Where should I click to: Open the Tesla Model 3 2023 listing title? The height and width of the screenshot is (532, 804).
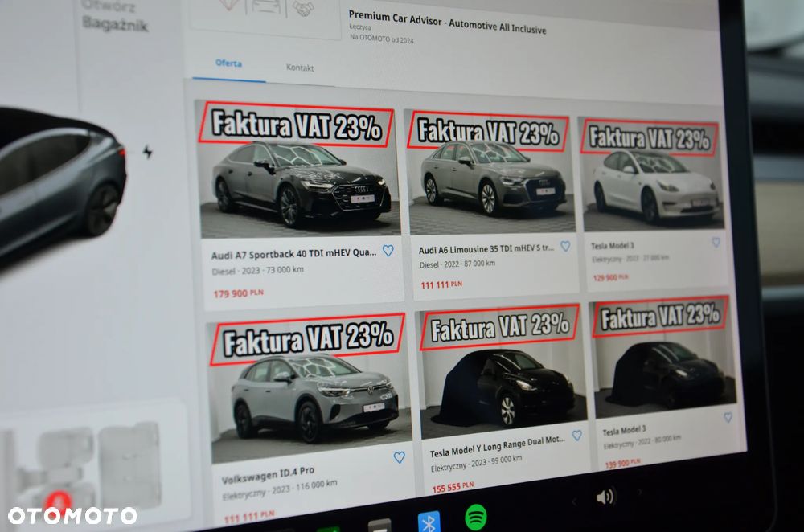612,245
